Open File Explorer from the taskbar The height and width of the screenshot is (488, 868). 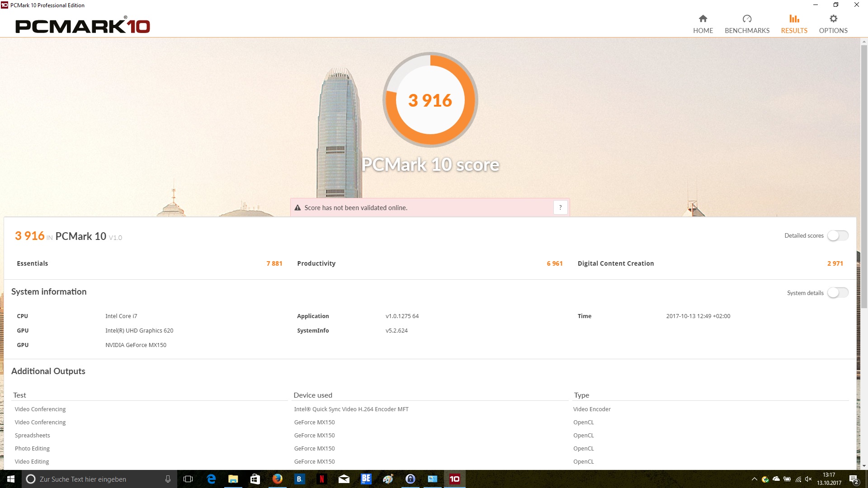pos(233,479)
